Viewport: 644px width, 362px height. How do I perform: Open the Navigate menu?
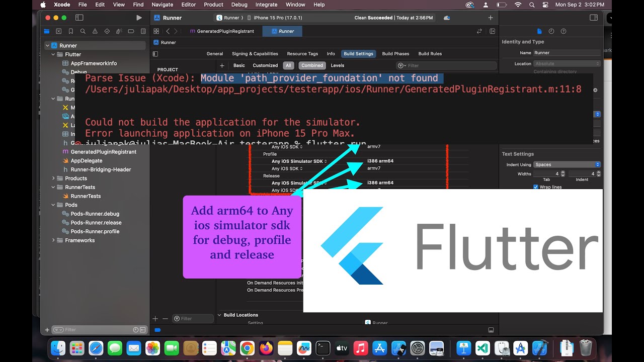[162, 5]
